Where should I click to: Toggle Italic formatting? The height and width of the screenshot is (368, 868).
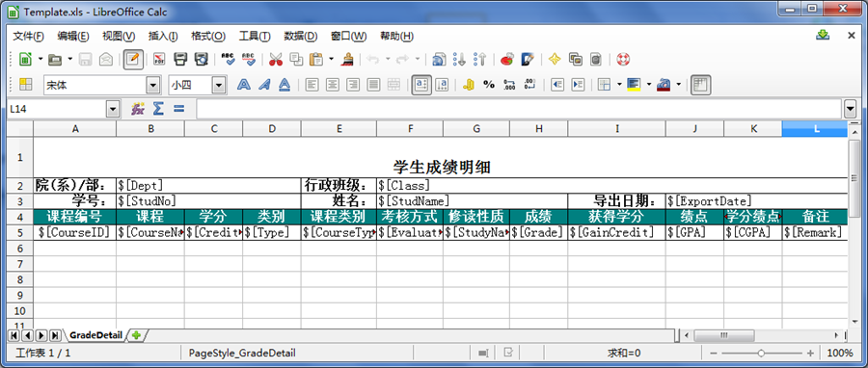click(264, 85)
